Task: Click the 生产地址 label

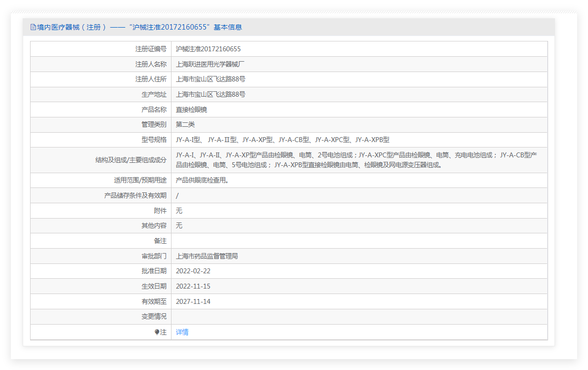Action: (154, 95)
